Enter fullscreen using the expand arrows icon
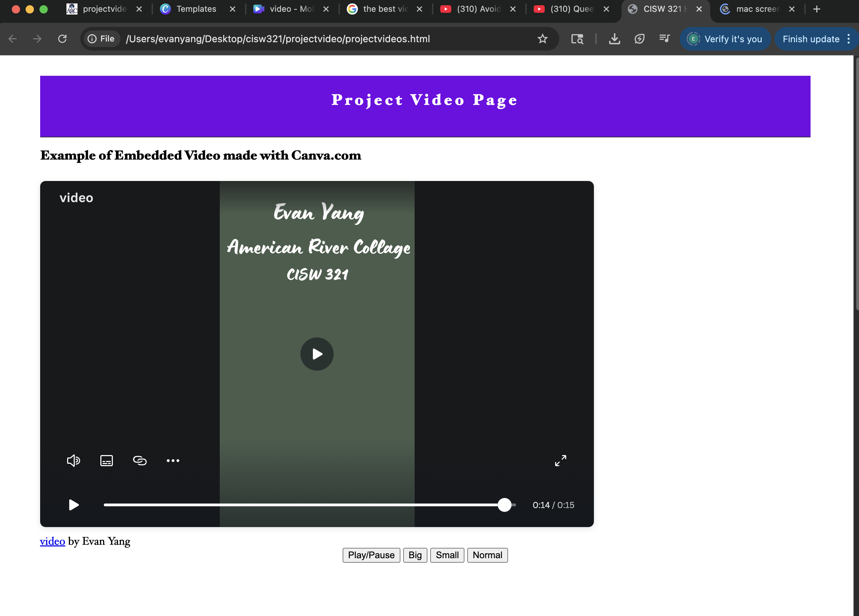 561,460
